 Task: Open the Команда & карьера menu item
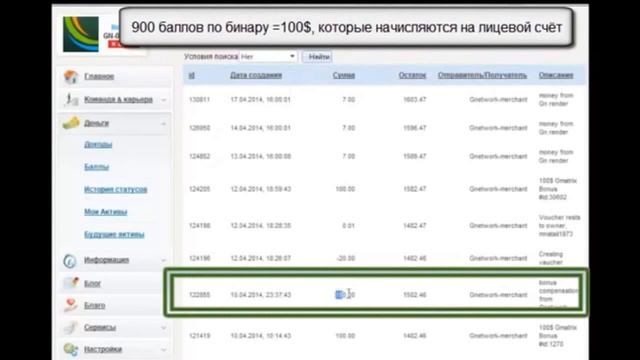click(x=118, y=99)
